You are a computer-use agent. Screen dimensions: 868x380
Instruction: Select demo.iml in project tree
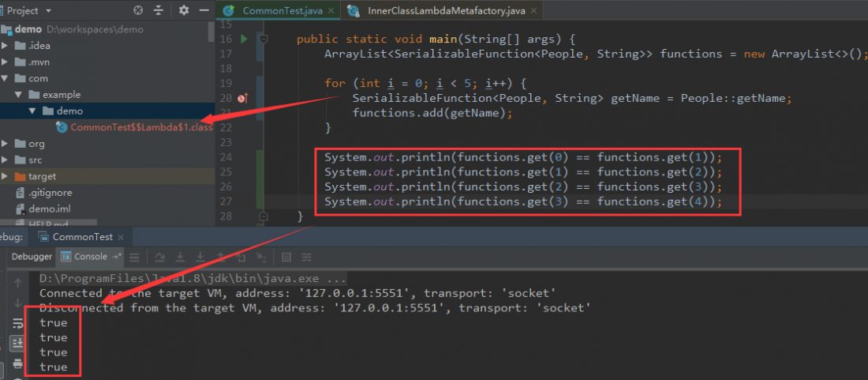coord(48,209)
